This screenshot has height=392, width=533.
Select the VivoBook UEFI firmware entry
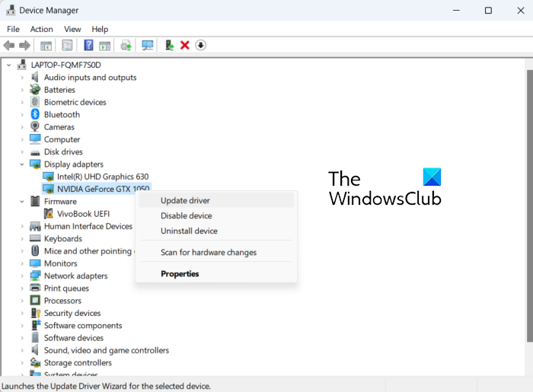(x=83, y=214)
